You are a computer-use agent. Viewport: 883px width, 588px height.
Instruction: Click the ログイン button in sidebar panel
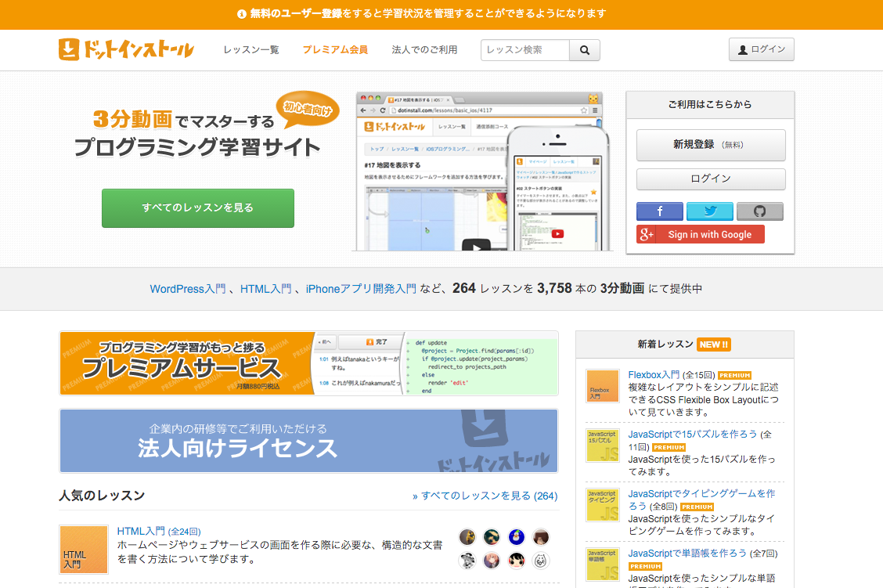click(x=711, y=179)
